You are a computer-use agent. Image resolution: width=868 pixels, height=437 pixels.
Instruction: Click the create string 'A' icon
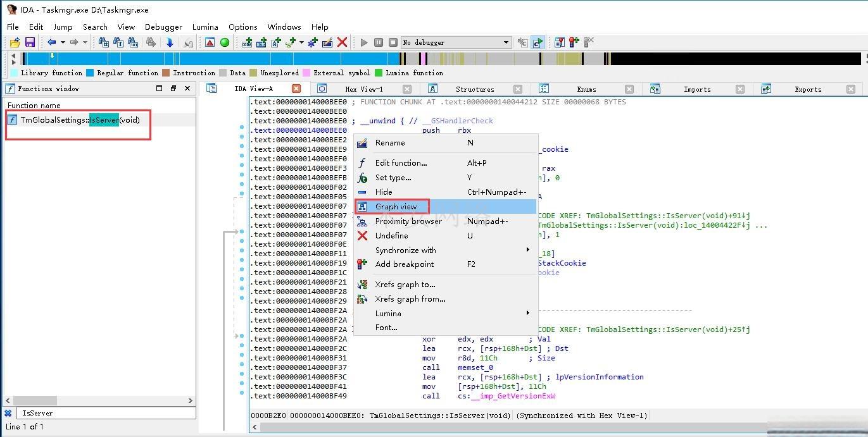(x=276, y=42)
